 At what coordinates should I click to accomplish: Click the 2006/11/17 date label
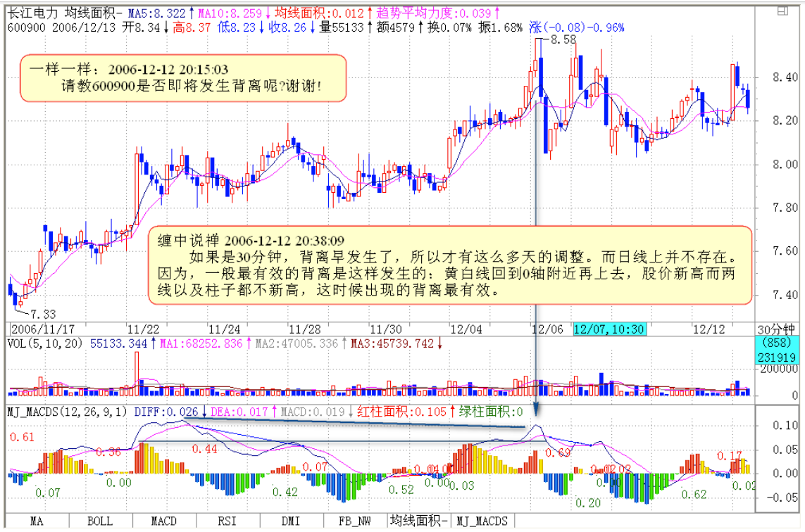point(43,329)
